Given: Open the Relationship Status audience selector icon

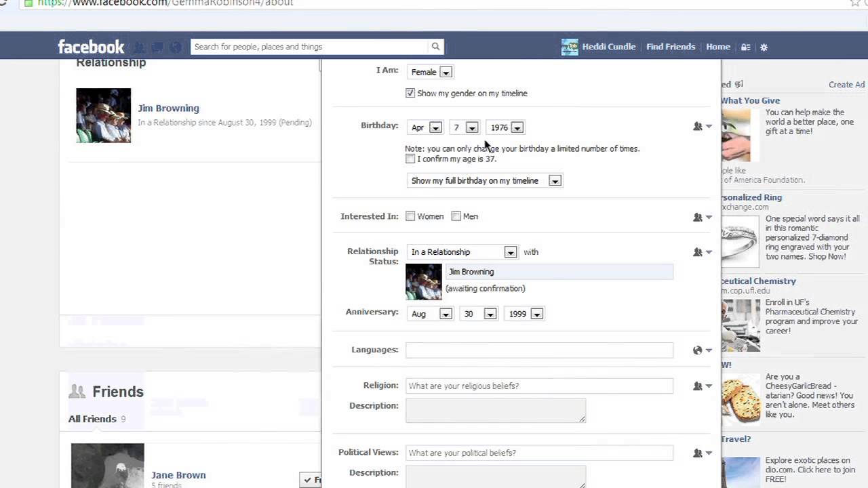Looking at the screenshot, I should click(x=702, y=252).
